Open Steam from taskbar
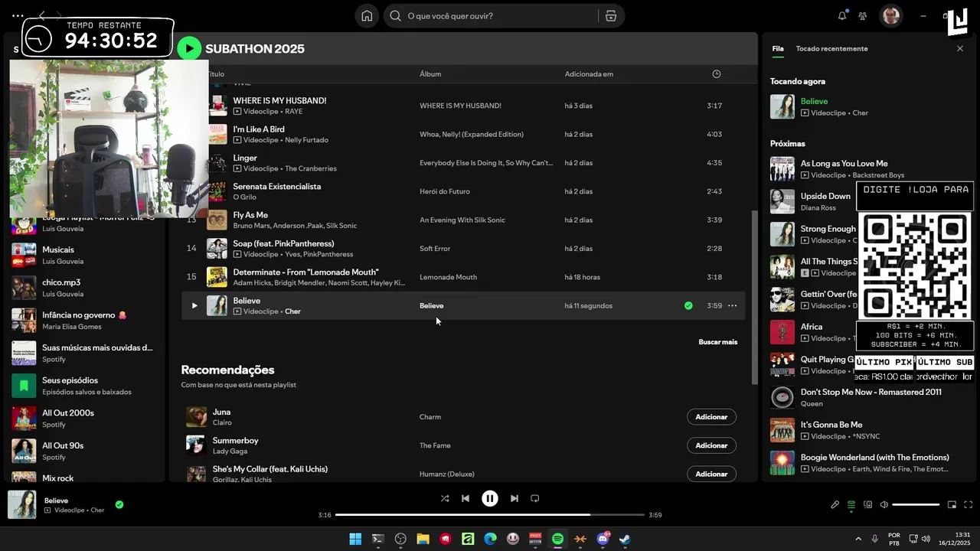 coord(625,539)
